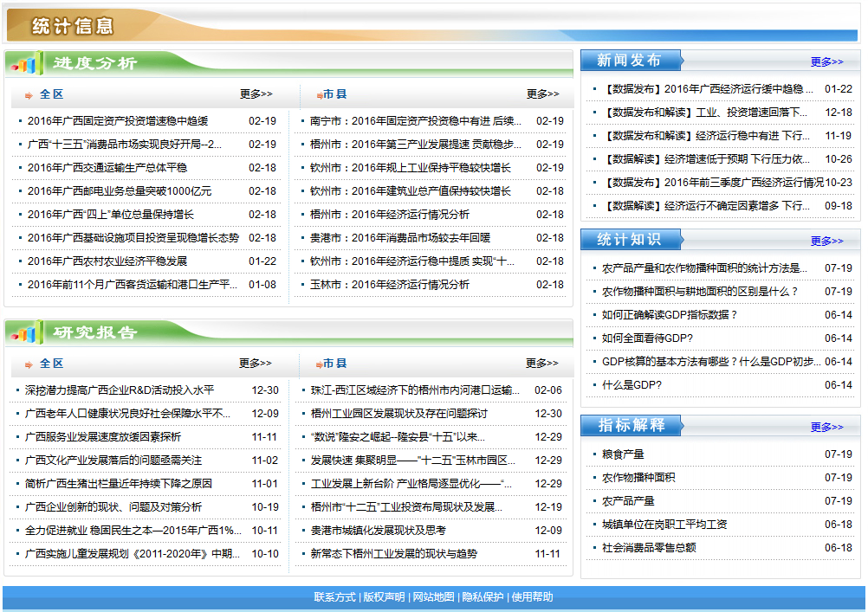Image resolution: width=868 pixels, height=612 pixels.
Task: Open 钦州市：2016年建筑业总产值保持较快增长
Action: pos(411,191)
